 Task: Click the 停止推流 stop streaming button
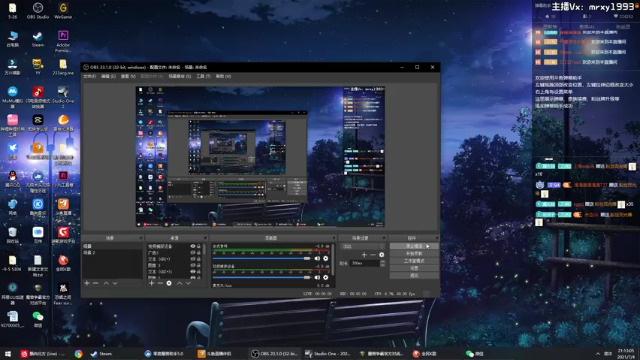click(414, 246)
